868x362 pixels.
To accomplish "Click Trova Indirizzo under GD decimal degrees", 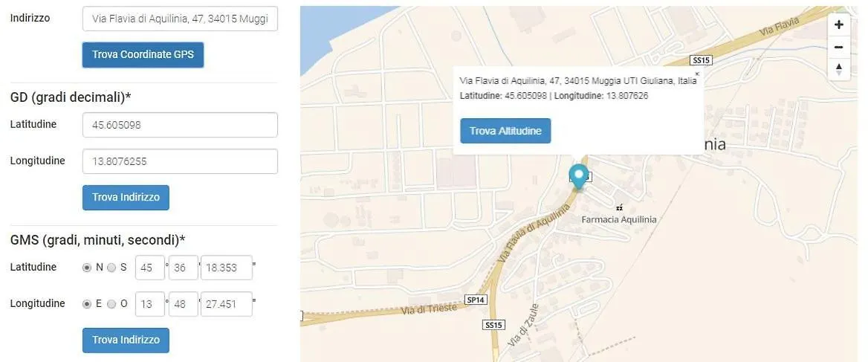I will pyautogui.click(x=126, y=198).
